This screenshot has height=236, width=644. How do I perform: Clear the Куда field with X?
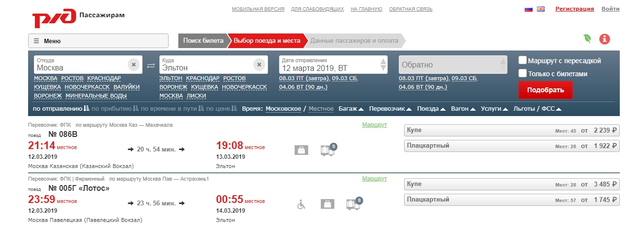[x=259, y=65]
